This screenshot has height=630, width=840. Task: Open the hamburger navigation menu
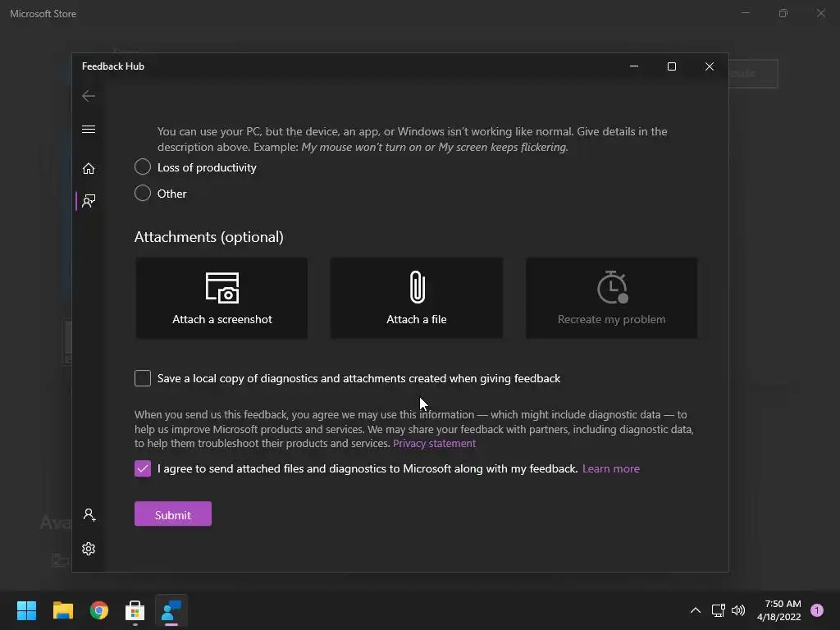point(89,130)
